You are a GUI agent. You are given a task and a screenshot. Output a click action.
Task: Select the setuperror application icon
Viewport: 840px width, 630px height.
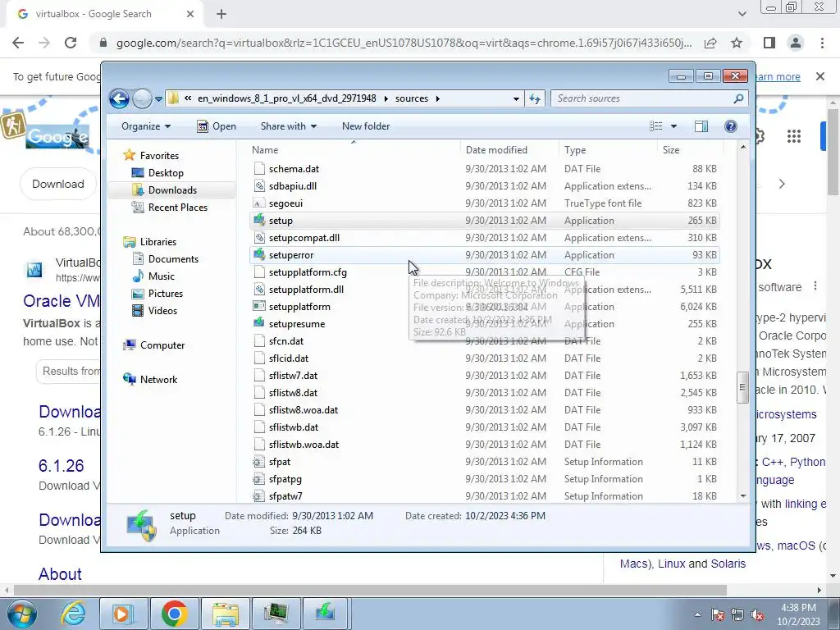259,254
